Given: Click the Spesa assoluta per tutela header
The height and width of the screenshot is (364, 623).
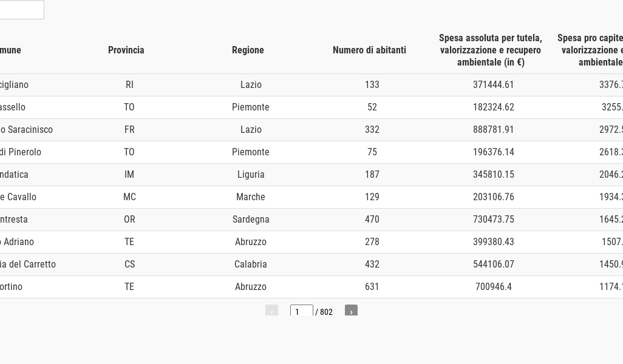Looking at the screenshot, I should (491, 50).
